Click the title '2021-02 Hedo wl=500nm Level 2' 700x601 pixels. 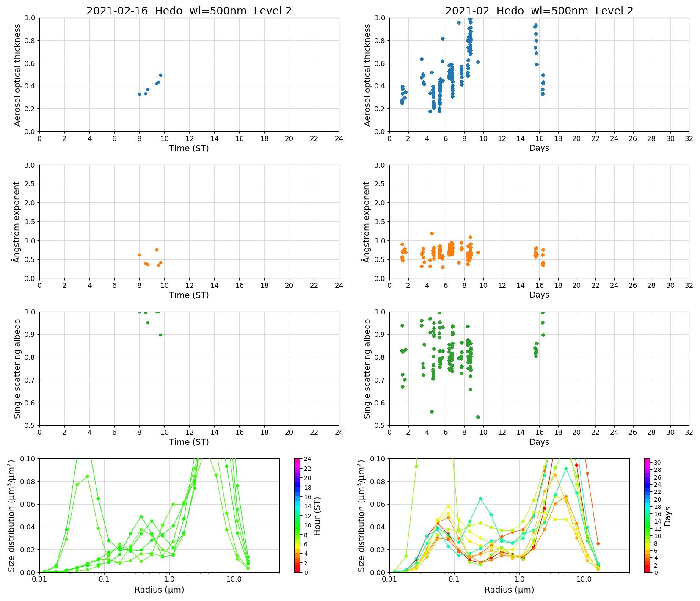click(539, 11)
